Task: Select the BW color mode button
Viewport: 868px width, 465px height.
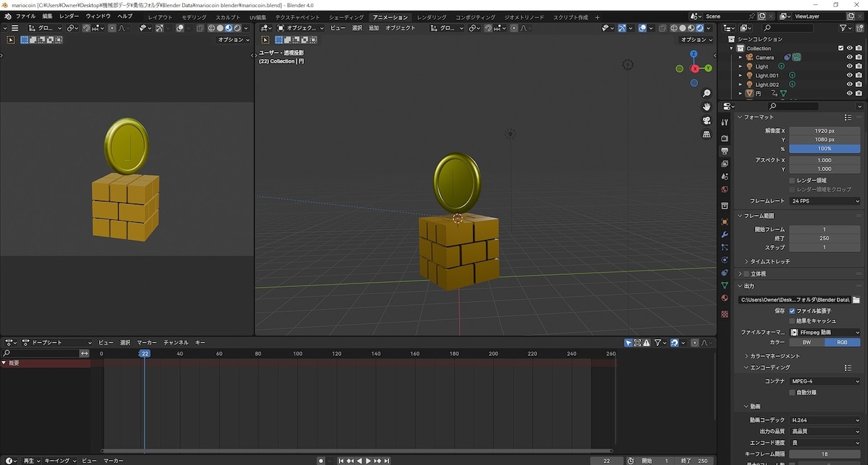Action: (x=807, y=343)
